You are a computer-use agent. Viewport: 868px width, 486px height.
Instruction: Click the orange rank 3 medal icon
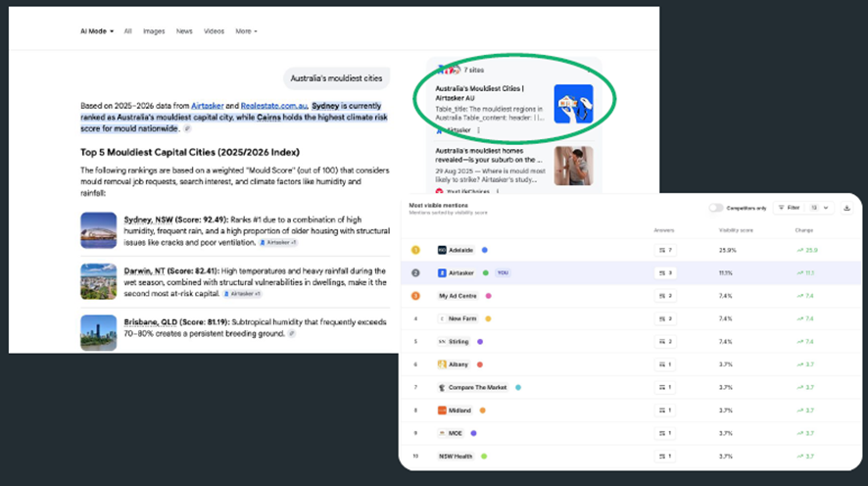pos(415,296)
